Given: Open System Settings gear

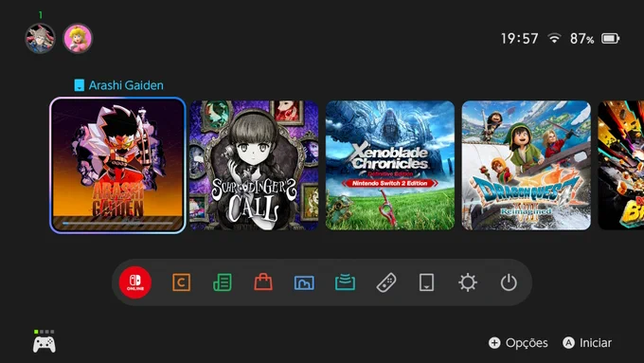Looking at the screenshot, I should [468, 282].
